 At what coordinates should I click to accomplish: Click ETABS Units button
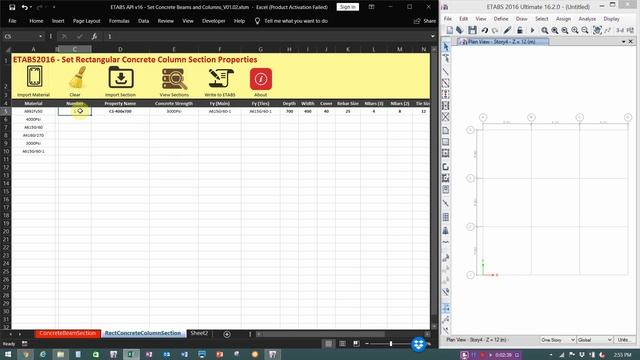[623, 340]
